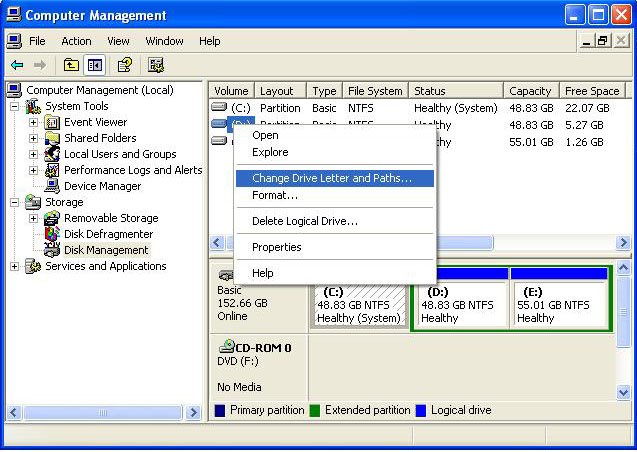
Task: Open the Action menu
Action: point(76,41)
